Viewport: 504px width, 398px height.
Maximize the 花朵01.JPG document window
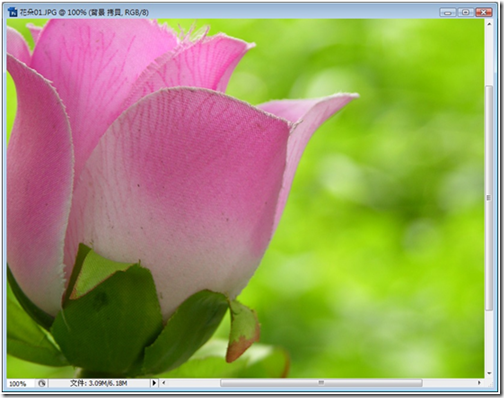[x=466, y=13]
